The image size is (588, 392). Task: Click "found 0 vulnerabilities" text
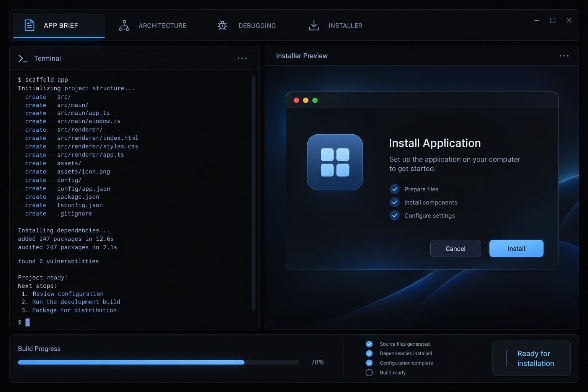click(x=58, y=261)
